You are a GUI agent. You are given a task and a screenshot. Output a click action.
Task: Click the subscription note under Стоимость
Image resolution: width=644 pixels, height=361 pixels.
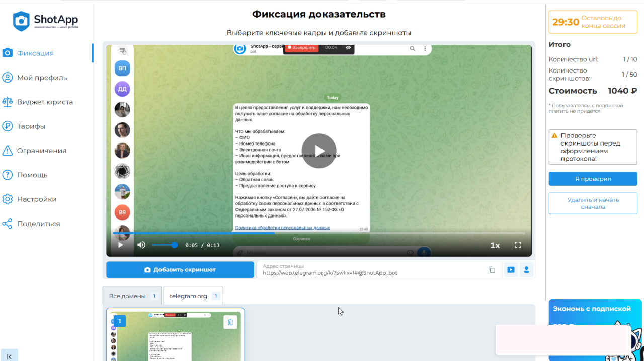[586, 108]
